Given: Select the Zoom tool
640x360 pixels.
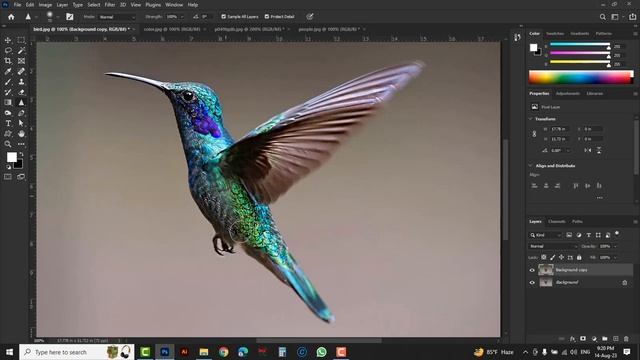Looking at the screenshot, I should [x=8, y=144].
